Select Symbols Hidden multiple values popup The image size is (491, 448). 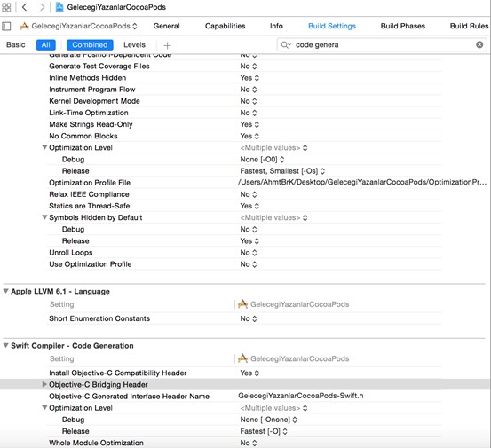(273, 217)
